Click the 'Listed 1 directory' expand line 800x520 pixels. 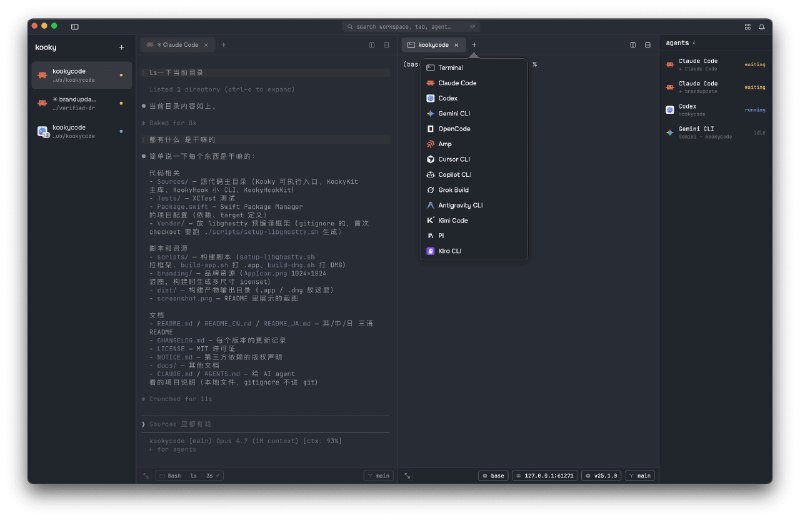(x=221, y=89)
